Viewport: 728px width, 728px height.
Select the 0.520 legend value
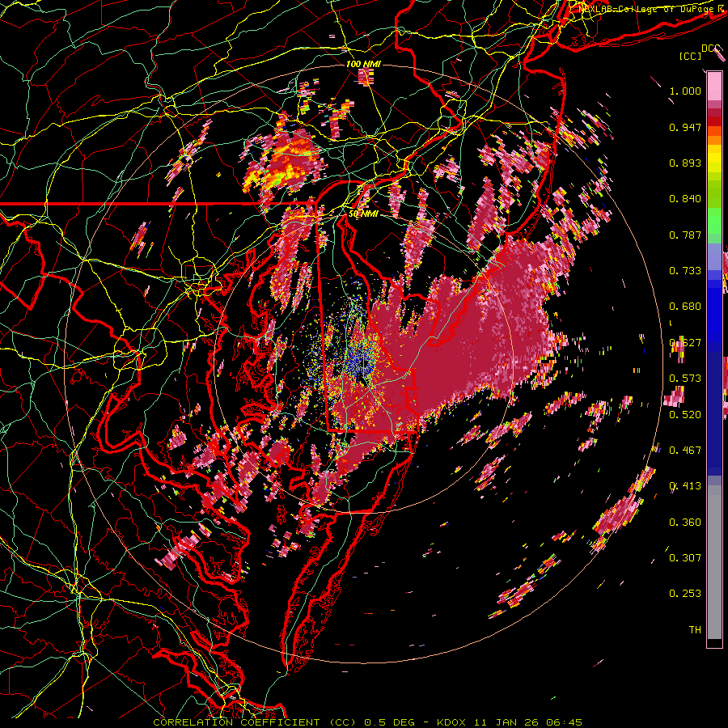tap(685, 414)
